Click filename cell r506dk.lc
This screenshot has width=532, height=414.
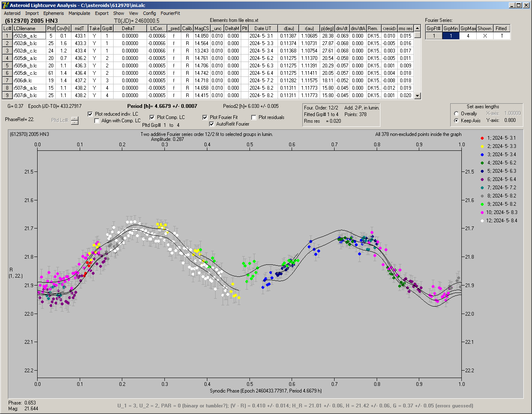[x=29, y=81]
